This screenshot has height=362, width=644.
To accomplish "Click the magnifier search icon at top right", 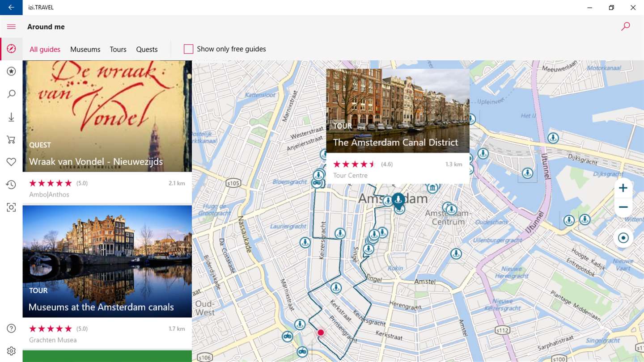I will click(x=626, y=26).
